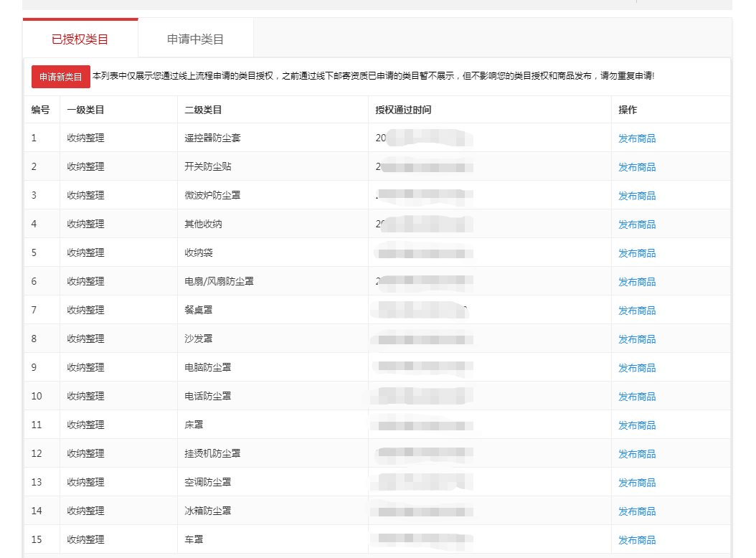The image size is (756, 558).
Task: Click 发布商品 for 空调防尘罩
Action: click(637, 483)
